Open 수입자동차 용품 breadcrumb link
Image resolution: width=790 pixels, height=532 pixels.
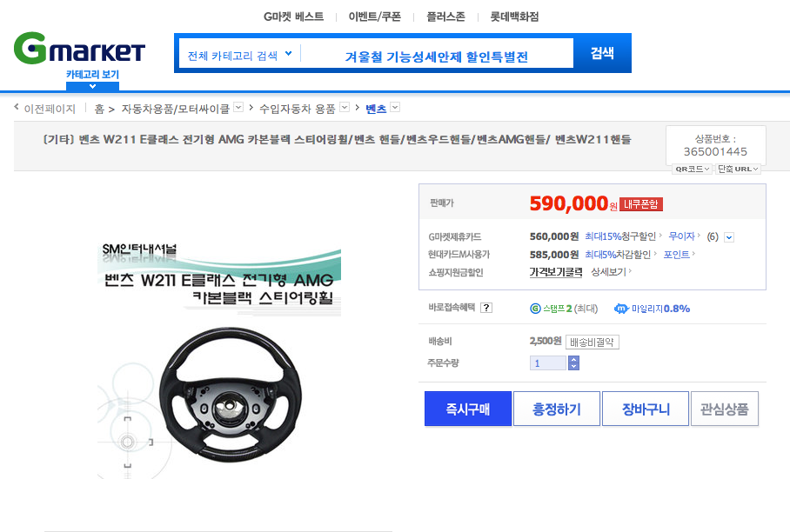297,109
